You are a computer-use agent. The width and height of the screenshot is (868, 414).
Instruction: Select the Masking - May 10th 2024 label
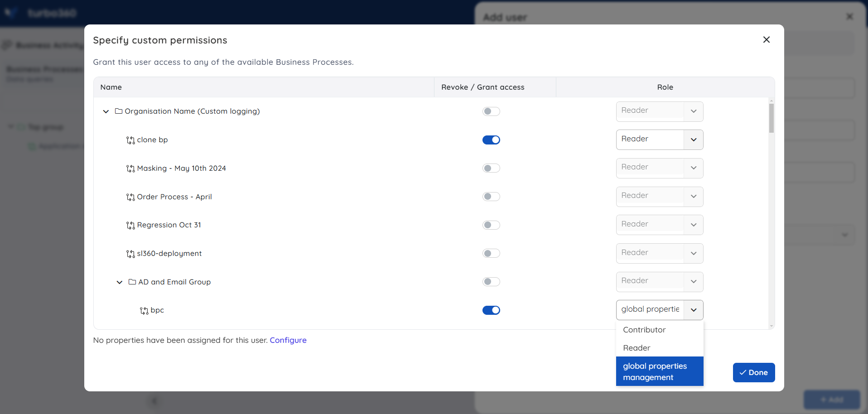(x=182, y=168)
